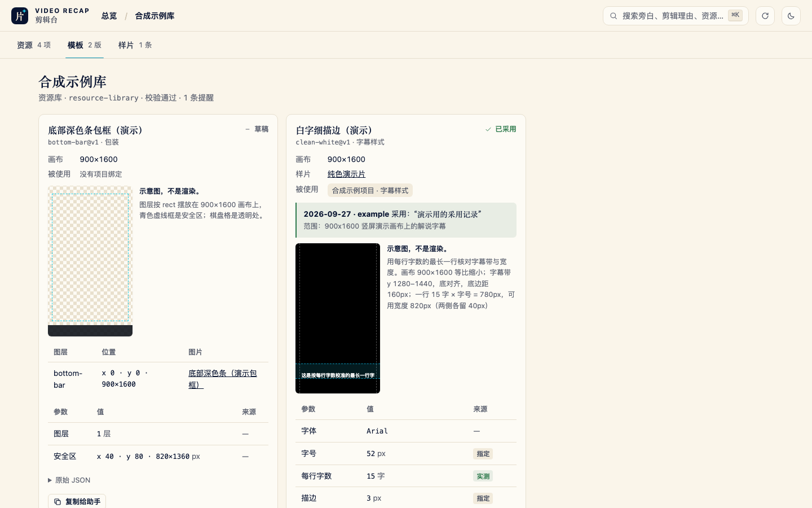Click the 15 字 value cell
The height and width of the screenshot is (508, 812).
[x=376, y=476]
